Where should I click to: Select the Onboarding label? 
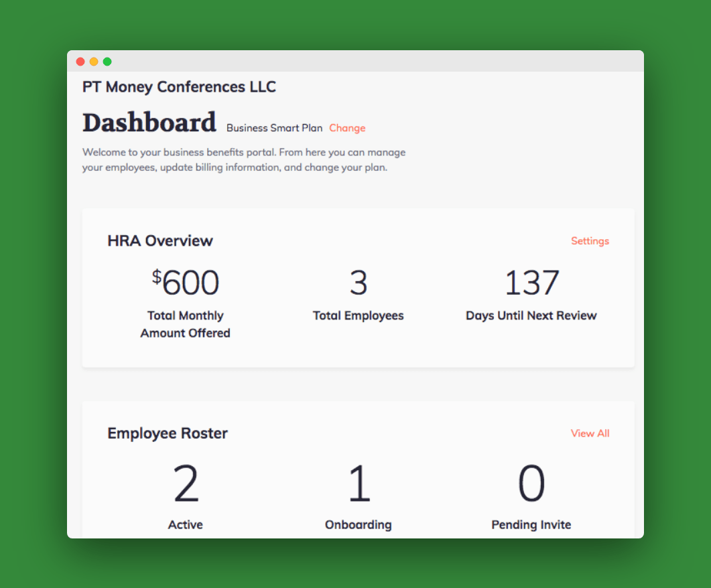(358, 524)
